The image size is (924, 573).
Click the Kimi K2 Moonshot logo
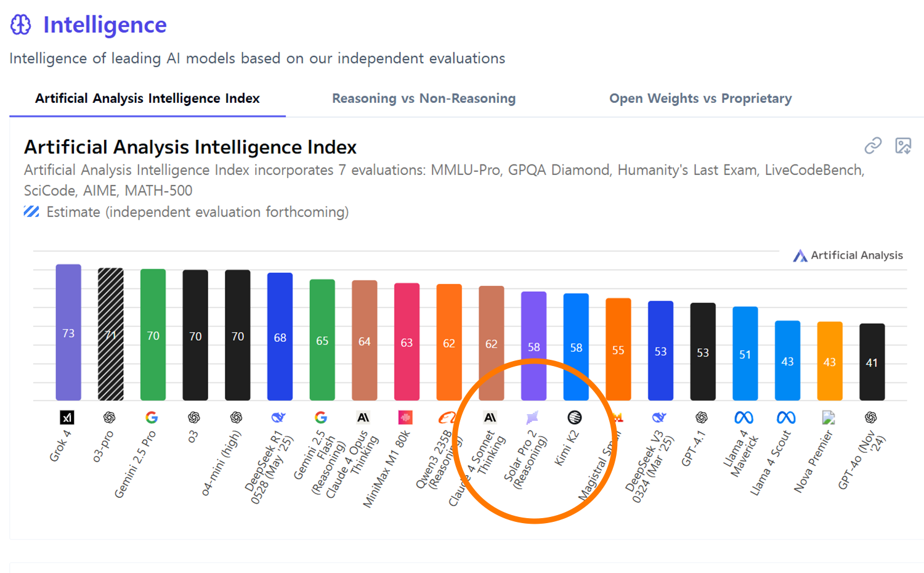coord(574,418)
